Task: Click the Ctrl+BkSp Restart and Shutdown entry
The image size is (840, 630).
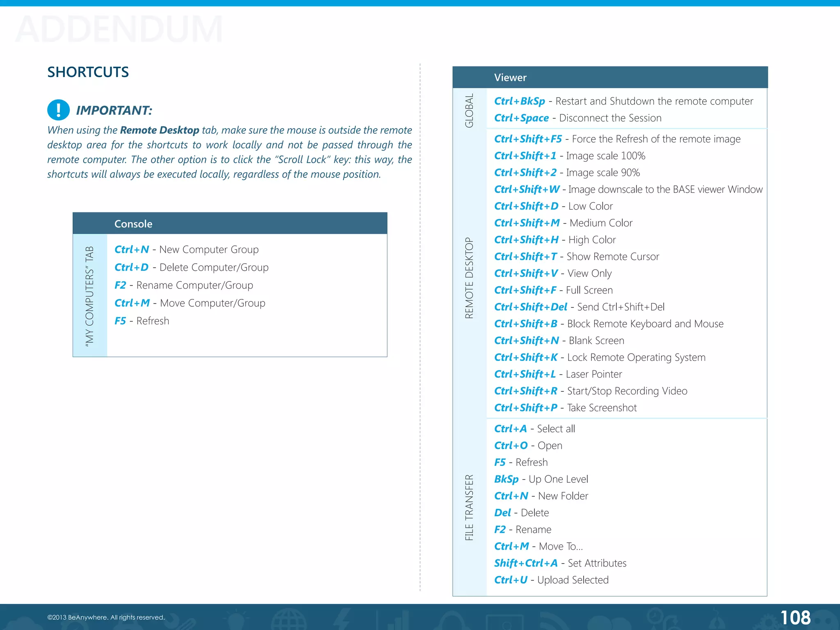Action: point(623,101)
